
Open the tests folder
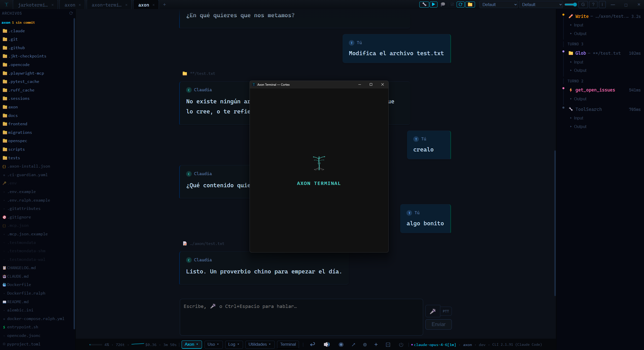(11, 158)
